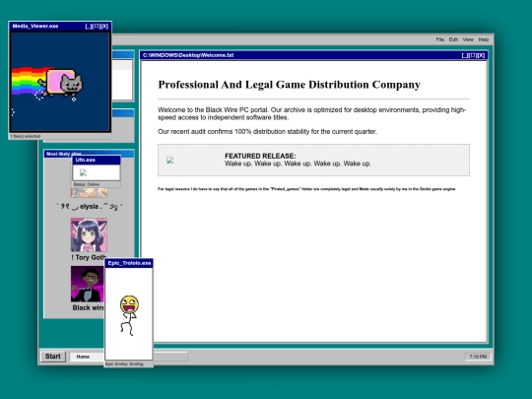532x399 pixels.
Task: Click the elysia avatar thumbnail
Action: pos(89,193)
